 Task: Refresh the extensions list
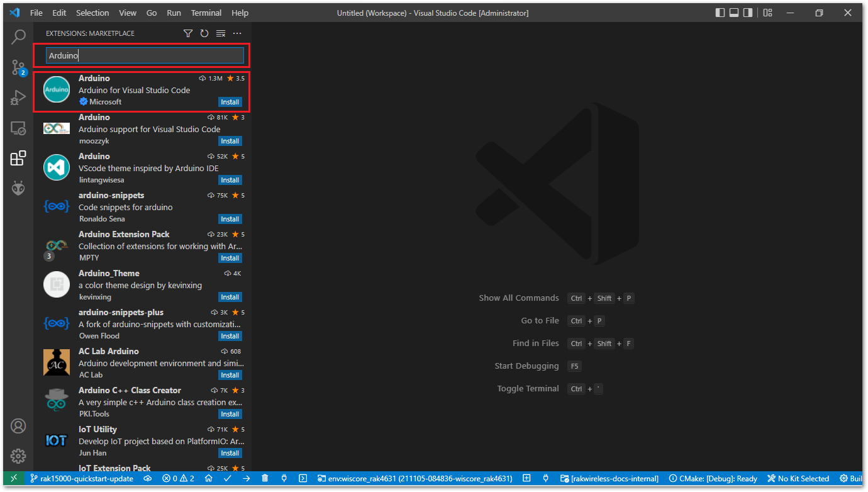tap(204, 33)
